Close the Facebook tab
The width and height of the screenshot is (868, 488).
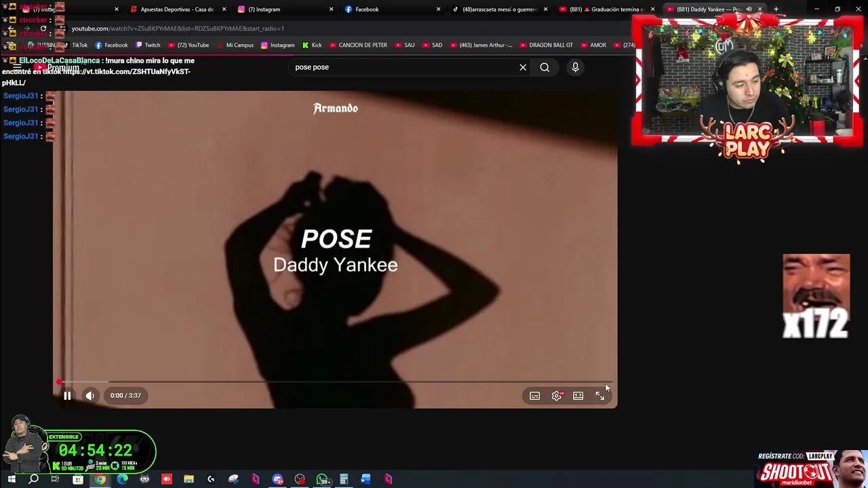pyautogui.click(x=438, y=9)
